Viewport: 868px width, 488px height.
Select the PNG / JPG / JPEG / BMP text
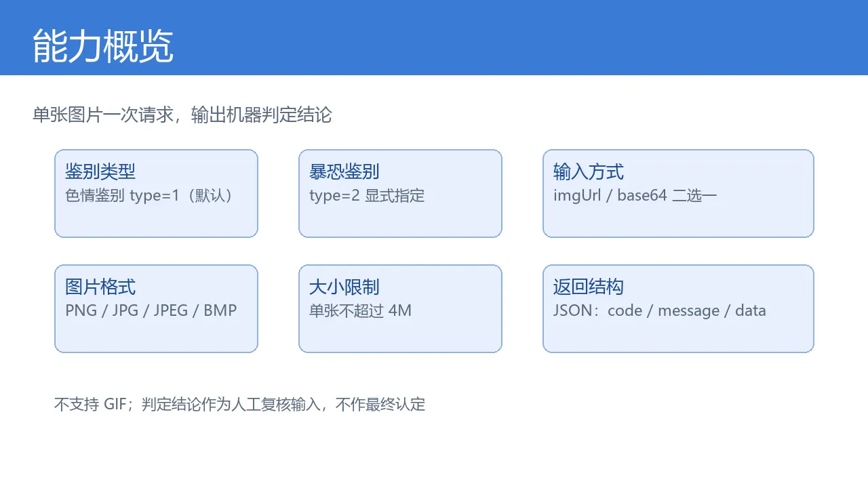tap(151, 311)
